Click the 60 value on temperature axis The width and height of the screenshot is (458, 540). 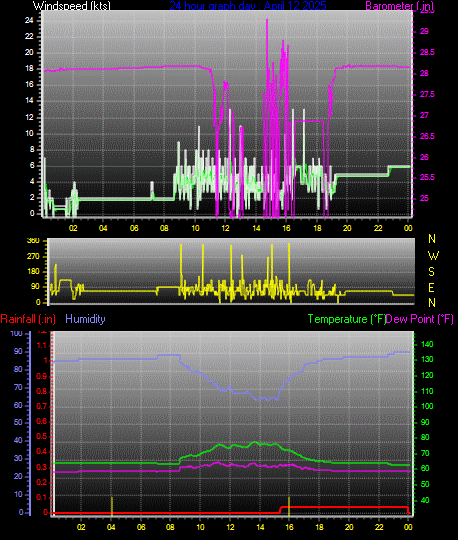click(x=425, y=468)
